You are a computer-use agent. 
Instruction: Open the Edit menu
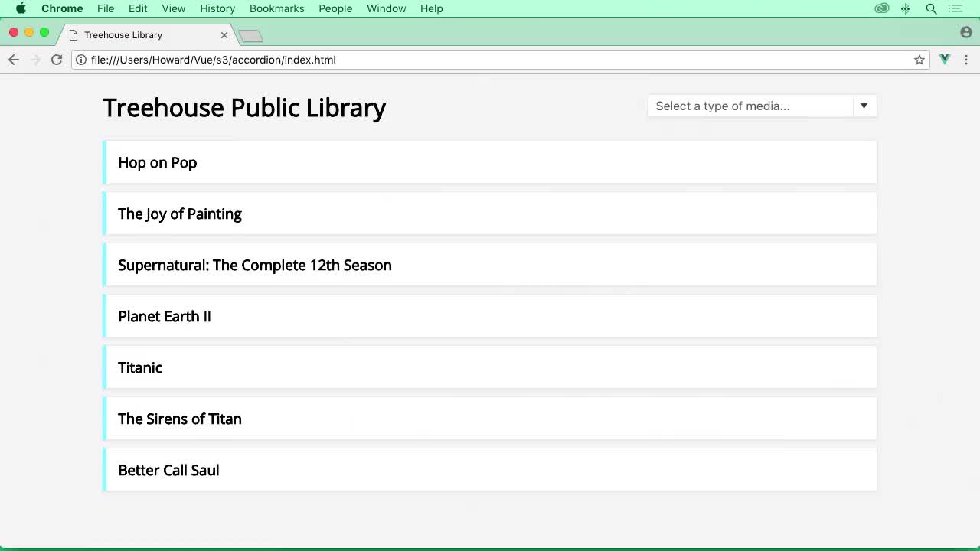tap(138, 8)
